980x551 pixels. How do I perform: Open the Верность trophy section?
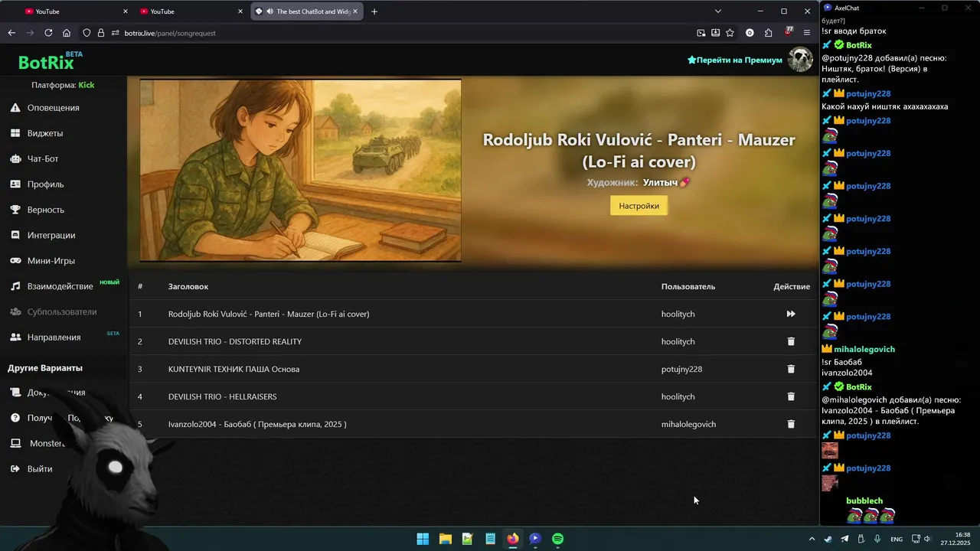coord(45,210)
